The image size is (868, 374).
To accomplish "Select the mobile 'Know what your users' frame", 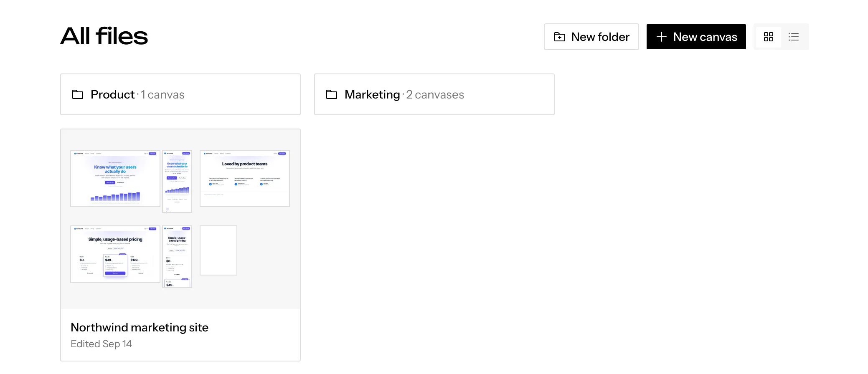I will (x=177, y=182).
